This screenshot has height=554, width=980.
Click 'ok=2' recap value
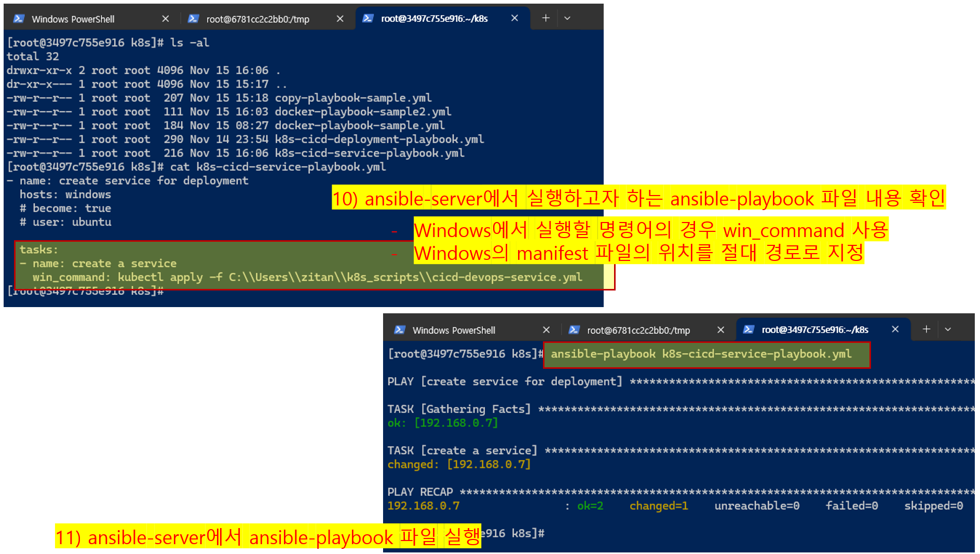[590, 506]
